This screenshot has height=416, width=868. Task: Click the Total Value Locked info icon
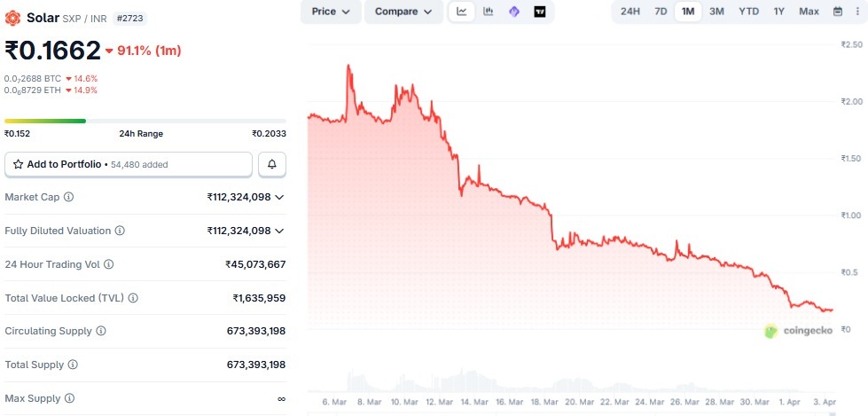click(131, 298)
